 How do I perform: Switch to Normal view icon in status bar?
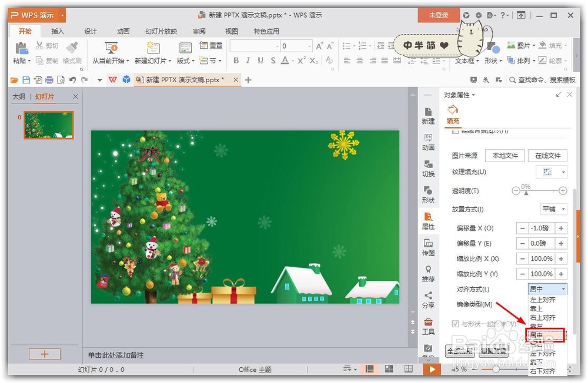[x=369, y=369]
